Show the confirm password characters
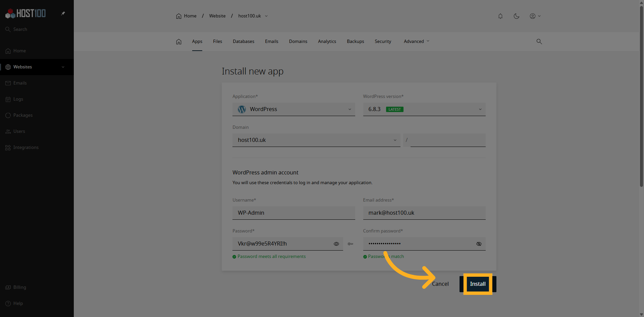 (x=479, y=244)
